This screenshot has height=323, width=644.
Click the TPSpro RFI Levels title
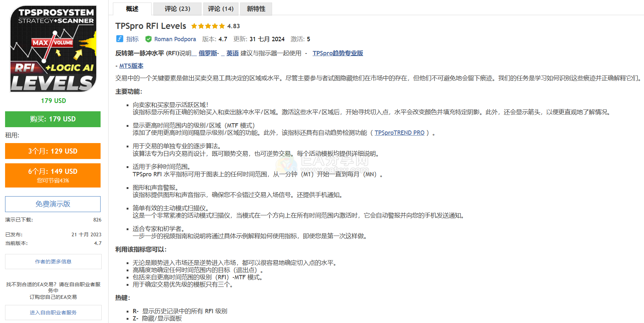tap(151, 26)
